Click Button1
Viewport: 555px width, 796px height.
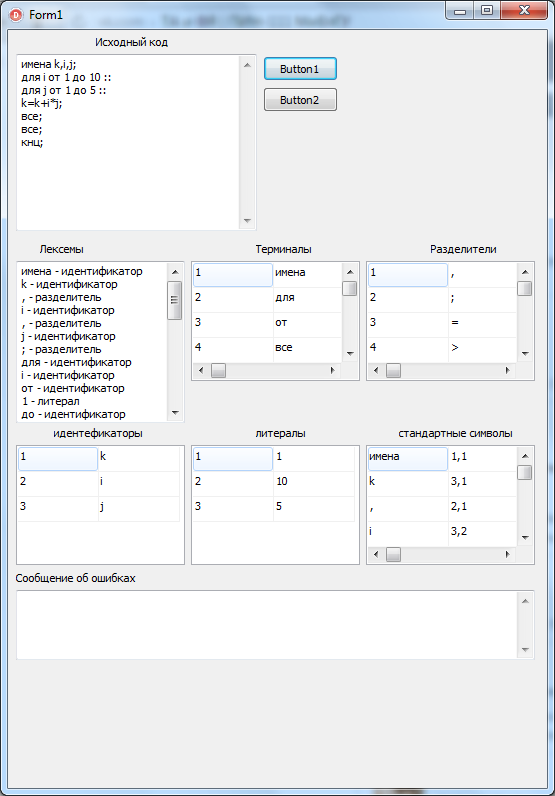pyautogui.click(x=300, y=69)
